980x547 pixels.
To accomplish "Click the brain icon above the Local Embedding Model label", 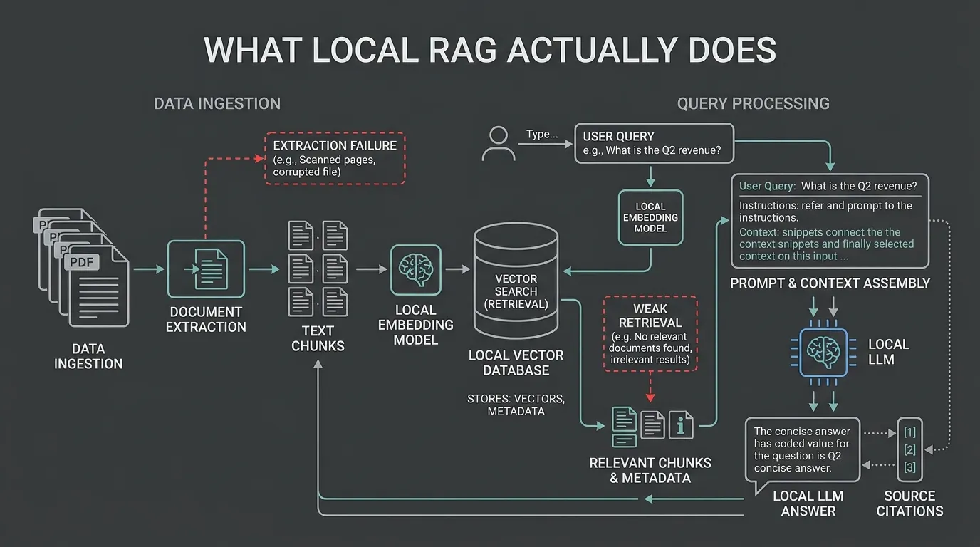I will point(415,270).
